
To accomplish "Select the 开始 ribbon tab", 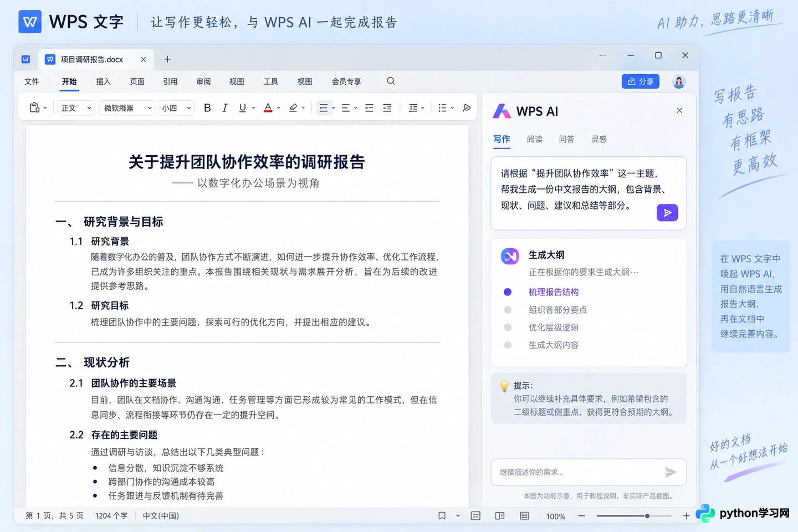I will tap(69, 81).
